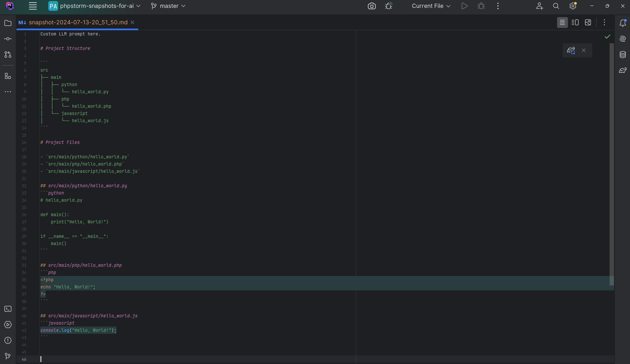The image size is (630, 364).
Task: Open the main hamburger menu
Action: (33, 6)
